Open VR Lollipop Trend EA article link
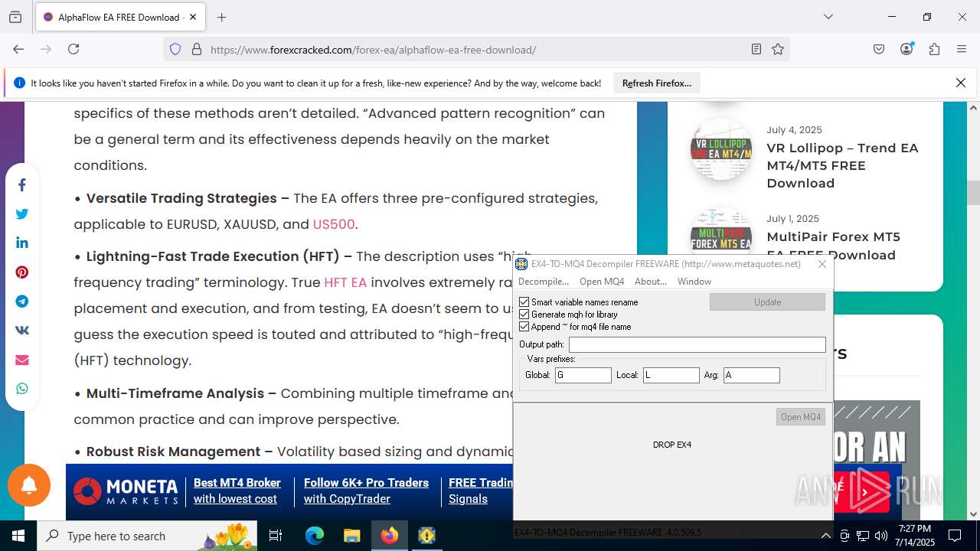 pyautogui.click(x=842, y=165)
